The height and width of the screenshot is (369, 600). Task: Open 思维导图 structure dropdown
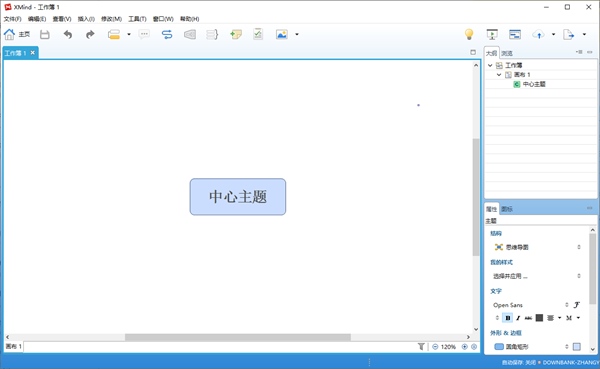tap(537, 247)
